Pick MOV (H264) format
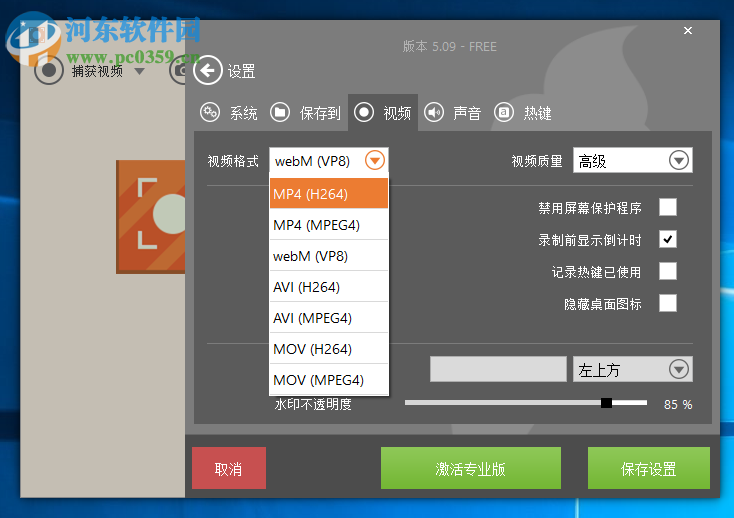This screenshot has height=518, width=734. point(329,348)
